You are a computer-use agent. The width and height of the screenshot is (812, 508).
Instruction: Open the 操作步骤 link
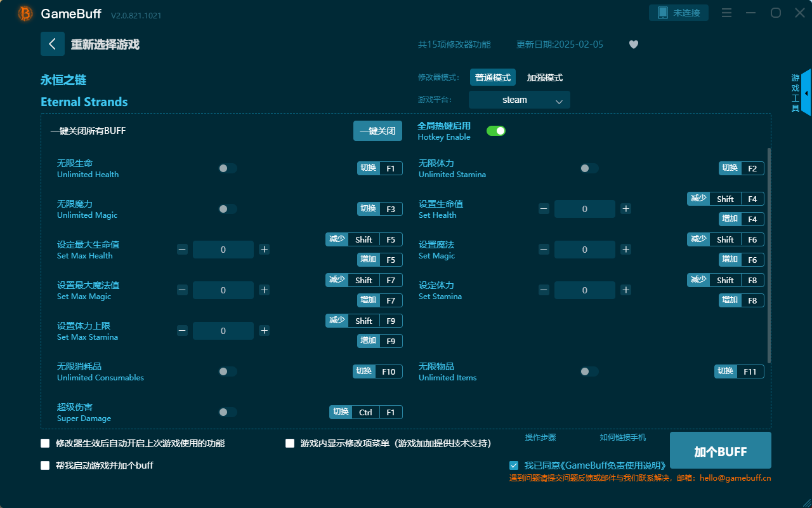click(x=540, y=438)
